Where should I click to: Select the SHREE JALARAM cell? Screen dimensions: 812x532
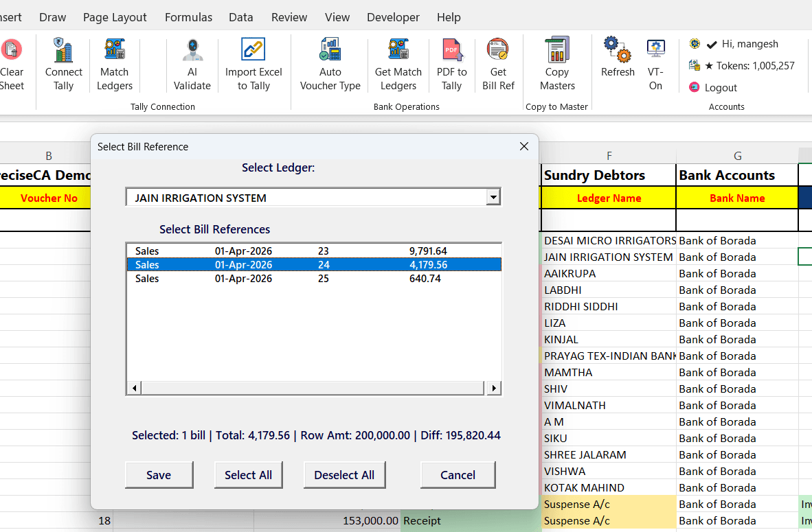click(609, 455)
